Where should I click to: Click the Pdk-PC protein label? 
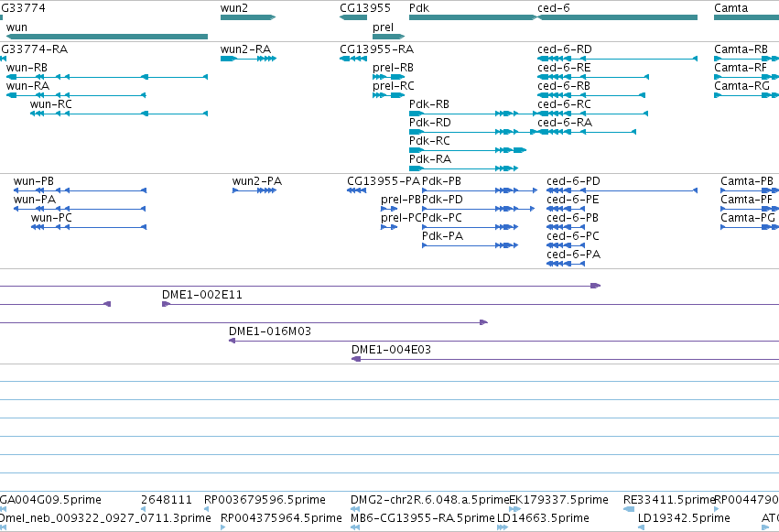[441, 218]
